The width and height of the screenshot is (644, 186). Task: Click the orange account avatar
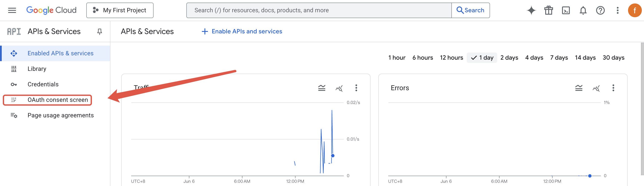pos(635,10)
